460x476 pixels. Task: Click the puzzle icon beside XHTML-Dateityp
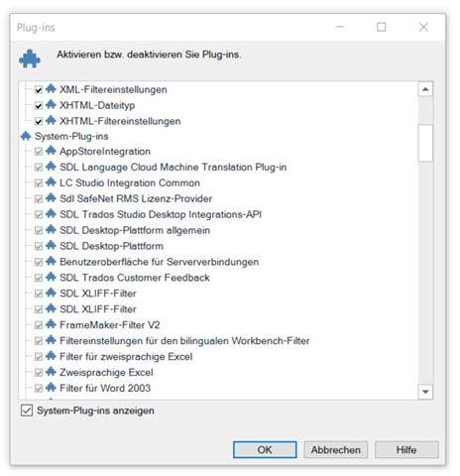[51, 104]
